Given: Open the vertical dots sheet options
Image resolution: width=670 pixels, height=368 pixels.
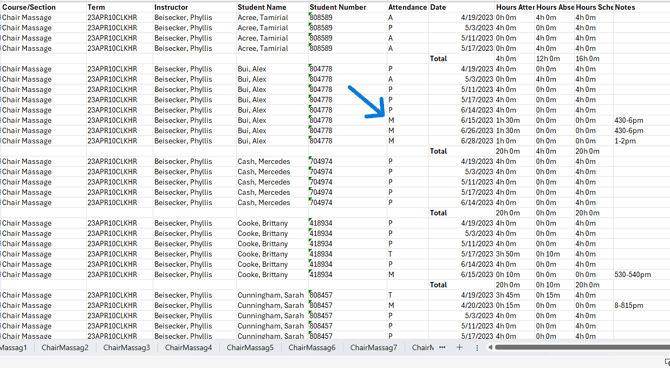Looking at the screenshot, I should pos(477,347).
